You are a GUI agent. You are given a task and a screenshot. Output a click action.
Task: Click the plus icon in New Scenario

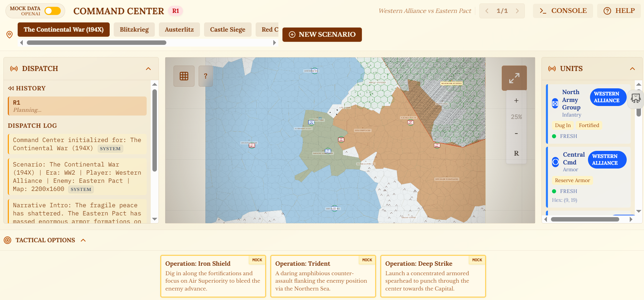coord(292,34)
